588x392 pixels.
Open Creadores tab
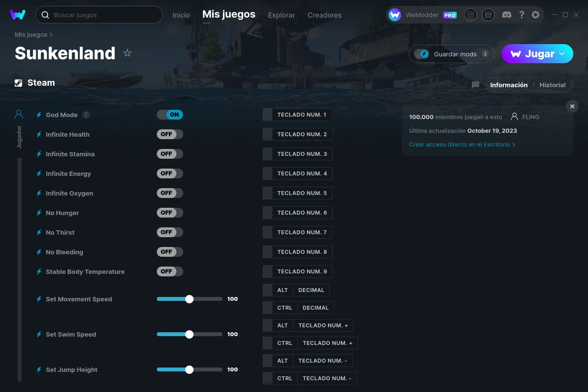click(x=324, y=15)
